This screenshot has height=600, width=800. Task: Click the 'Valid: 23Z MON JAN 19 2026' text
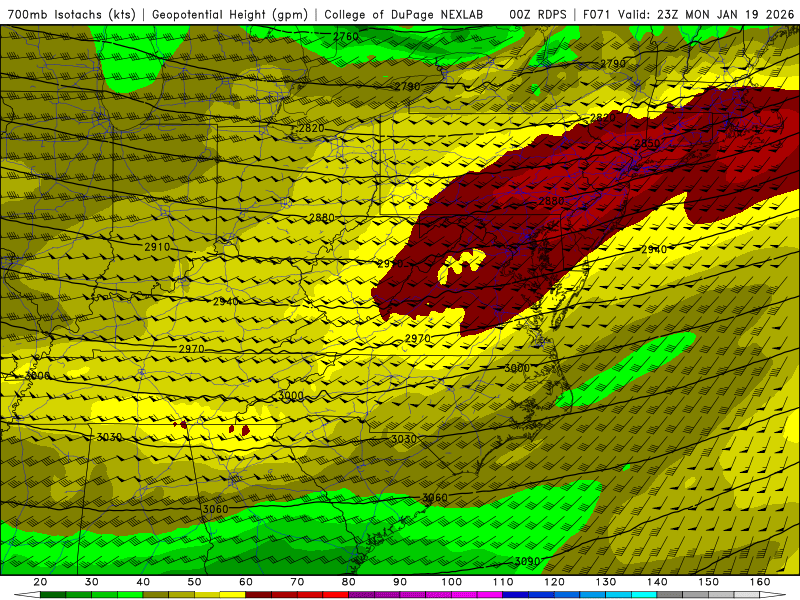pos(706,14)
